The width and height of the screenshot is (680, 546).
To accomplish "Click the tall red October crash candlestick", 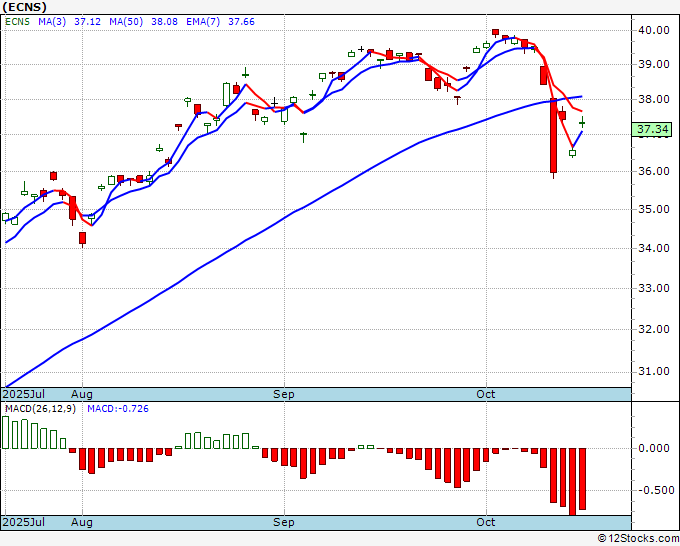I will pos(553,136).
